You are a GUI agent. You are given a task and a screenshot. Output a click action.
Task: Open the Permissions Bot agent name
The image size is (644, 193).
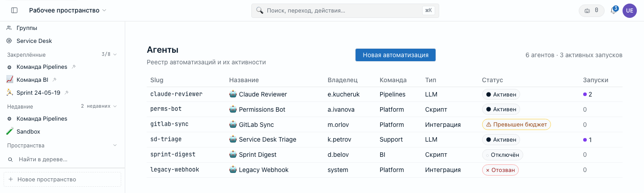click(262, 109)
